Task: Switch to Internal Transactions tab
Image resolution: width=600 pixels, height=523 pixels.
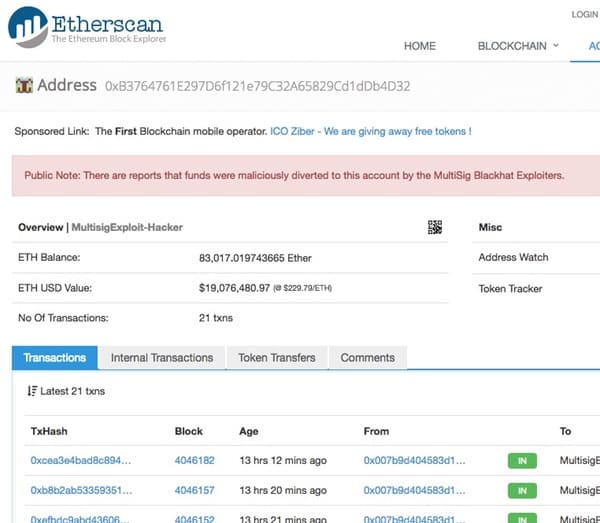Action: (x=162, y=358)
